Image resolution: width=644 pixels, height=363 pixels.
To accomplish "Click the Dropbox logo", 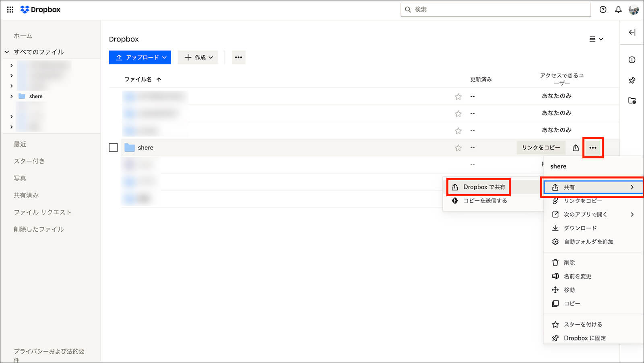I will click(x=40, y=10).
